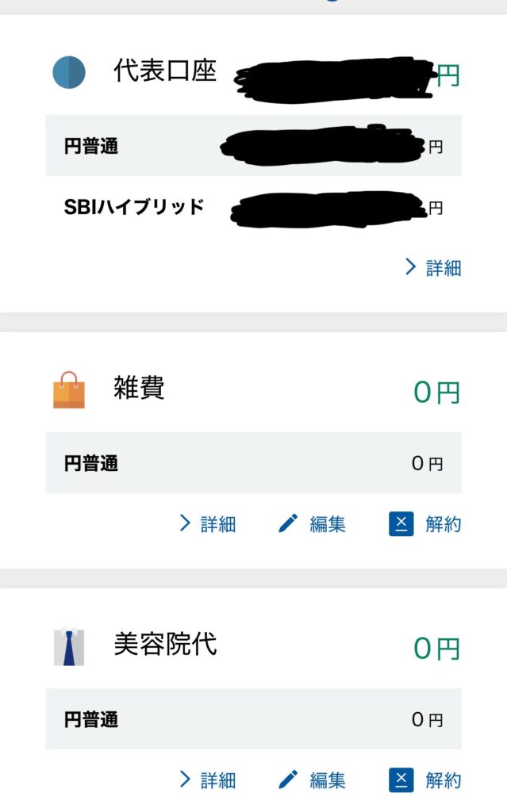Click the blue circle 代表口座 icon
The width and height of the screenshot is (507, 812).
(x=69, y=72)
